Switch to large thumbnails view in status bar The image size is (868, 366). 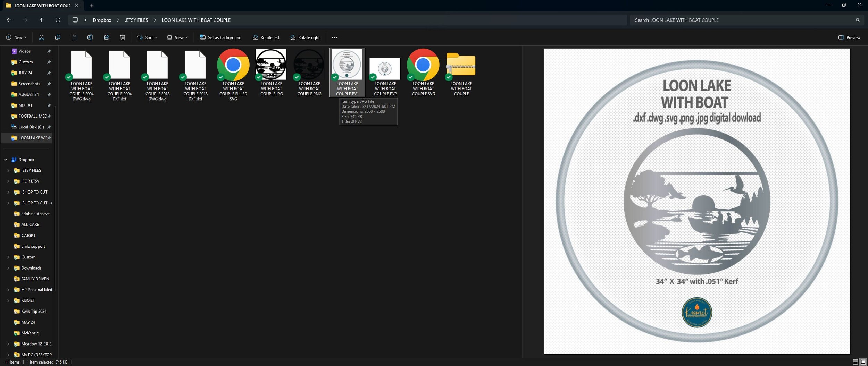863,362
